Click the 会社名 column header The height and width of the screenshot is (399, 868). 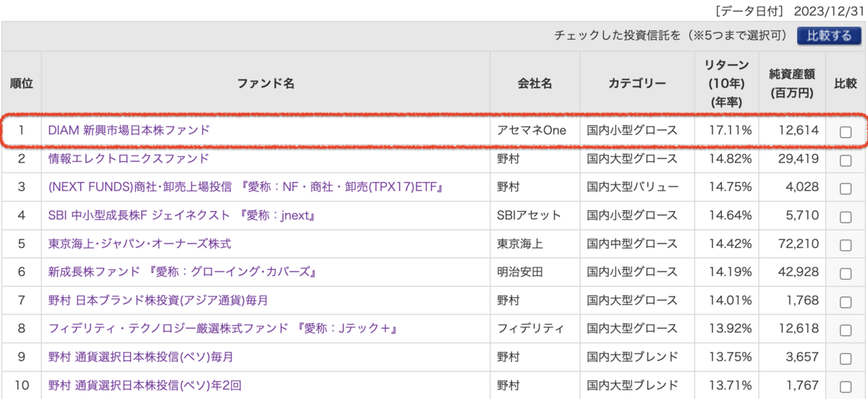(x=535, y=83)
